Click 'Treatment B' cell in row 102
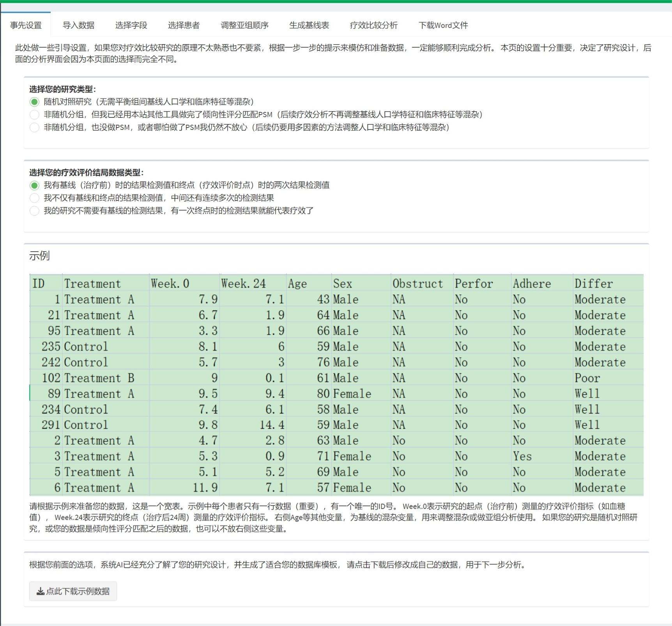This screenshot has height=626, width=672. (99, 378)
